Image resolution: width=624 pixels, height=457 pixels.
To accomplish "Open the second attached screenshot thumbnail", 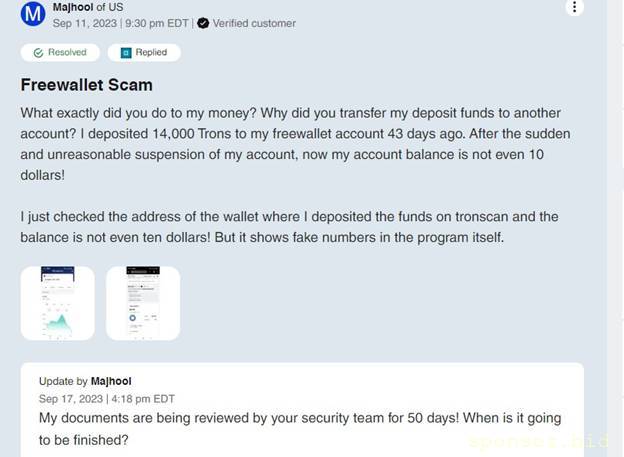I will point(143,302).
